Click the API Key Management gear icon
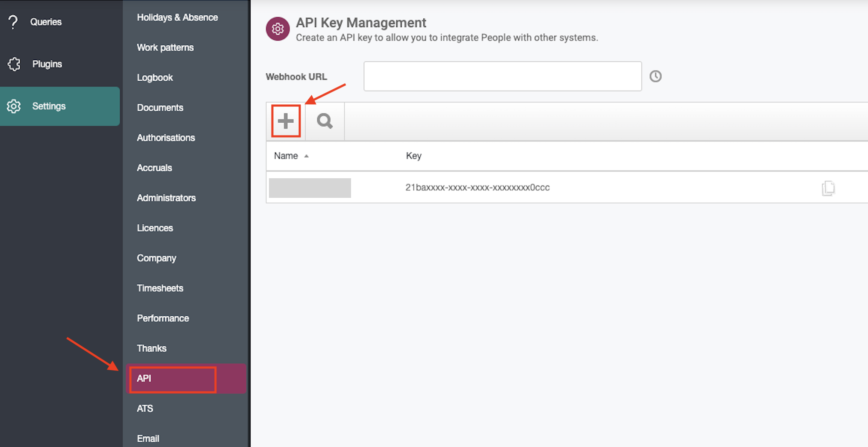Image resolution: width=868 pixels, height=447 pixels. click(x=278, y=29)
